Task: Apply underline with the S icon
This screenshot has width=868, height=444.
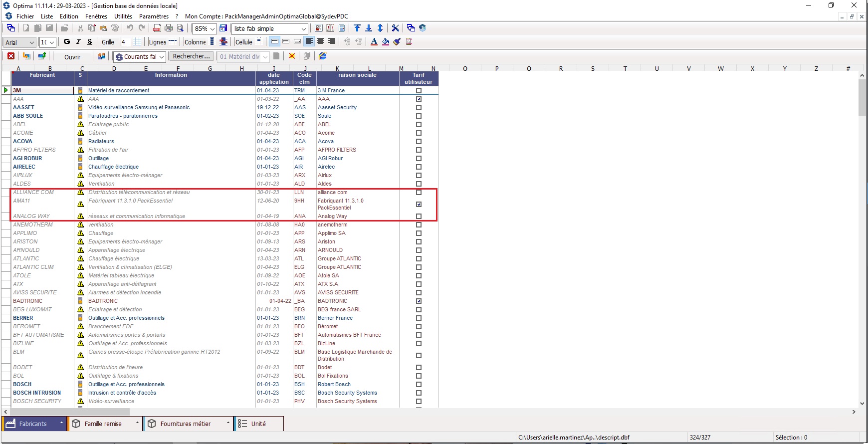Action: (90, 42)
